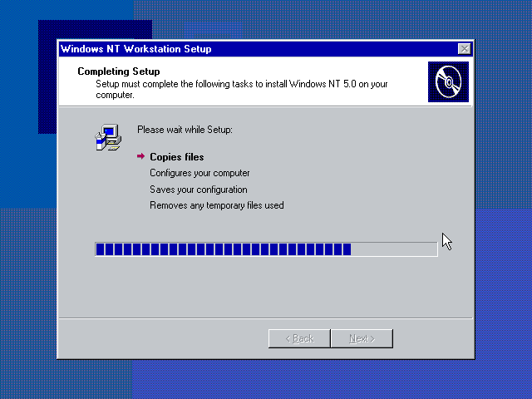Click the red arrow beside Copies files
532x399 pixels.
point(140,156)
